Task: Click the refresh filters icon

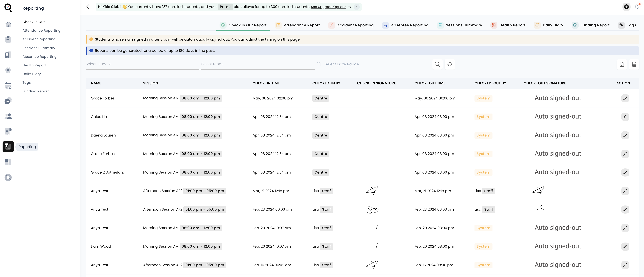Action: [450, 64]
